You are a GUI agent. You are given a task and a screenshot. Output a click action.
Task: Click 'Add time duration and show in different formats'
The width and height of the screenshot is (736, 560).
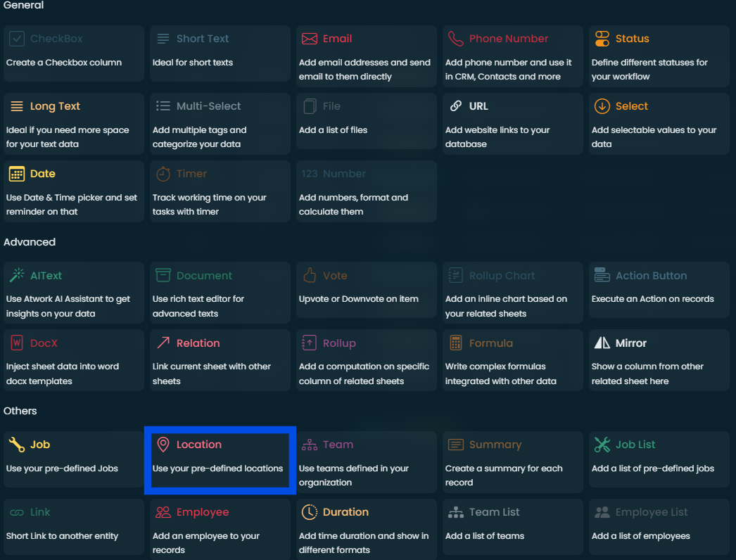(364, 542)
